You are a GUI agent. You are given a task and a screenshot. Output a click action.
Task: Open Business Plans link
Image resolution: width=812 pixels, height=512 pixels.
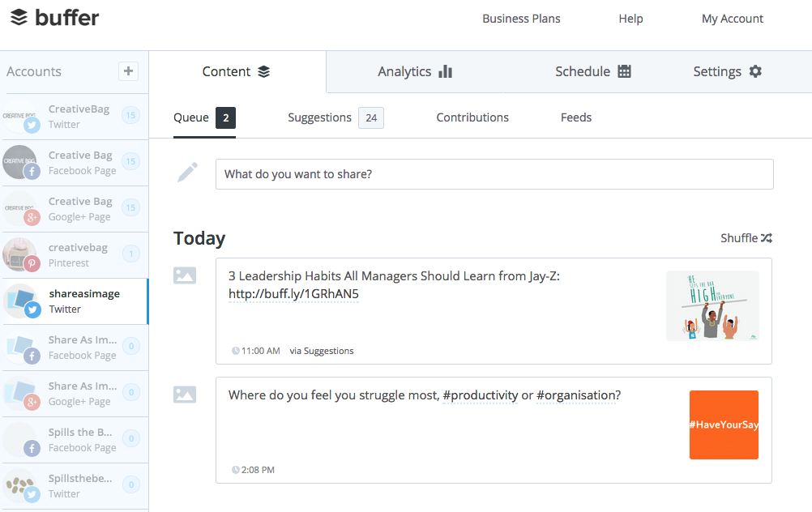pyautogui.click(x=521, y=19)
